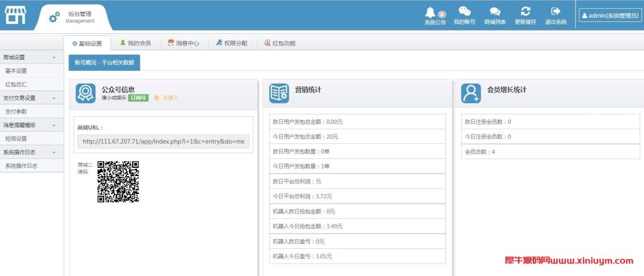Open 商城列表 chat bubble icon
The height and width of the screenshot is (276, 644).
click(x=495, y=12)
